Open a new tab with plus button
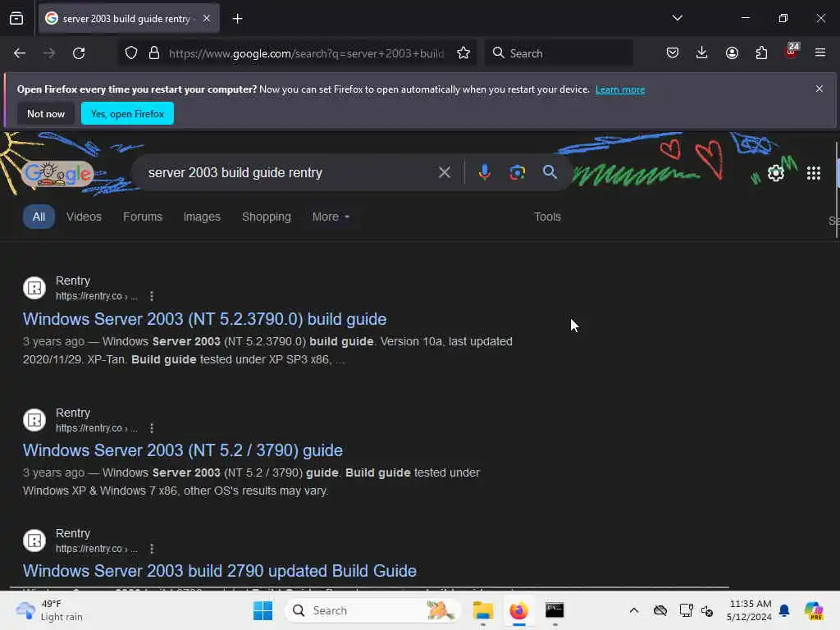Viewport: 840px width, 630px height. click(237, 19)
